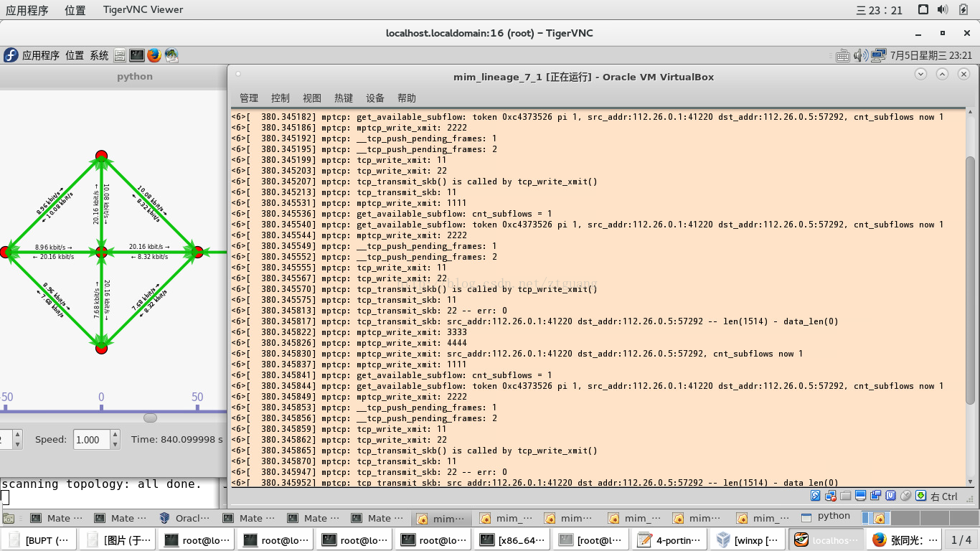Click the Speed value field showing 1.000
The image size is (980, 551).
[92, 439]
